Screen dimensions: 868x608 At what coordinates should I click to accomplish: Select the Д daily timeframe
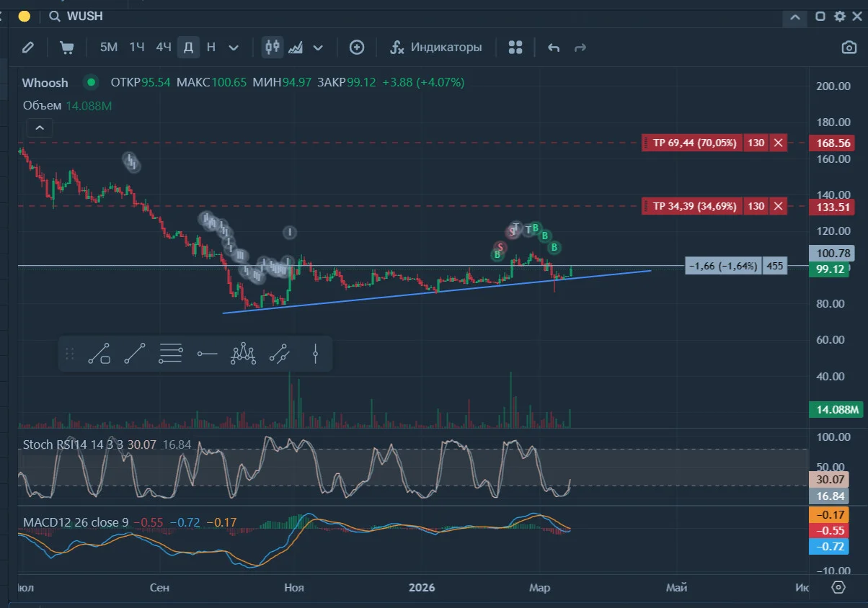188,48
